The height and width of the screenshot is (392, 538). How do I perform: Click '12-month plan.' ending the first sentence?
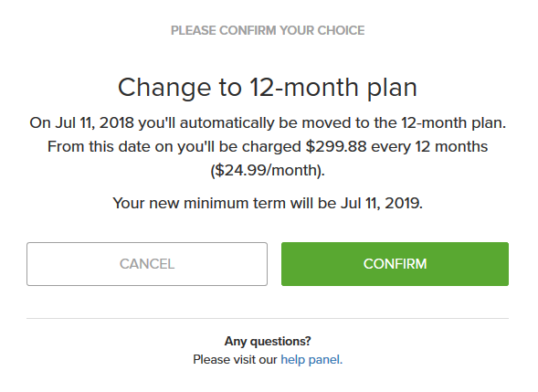pyautogui.click(x=454, y=122)
